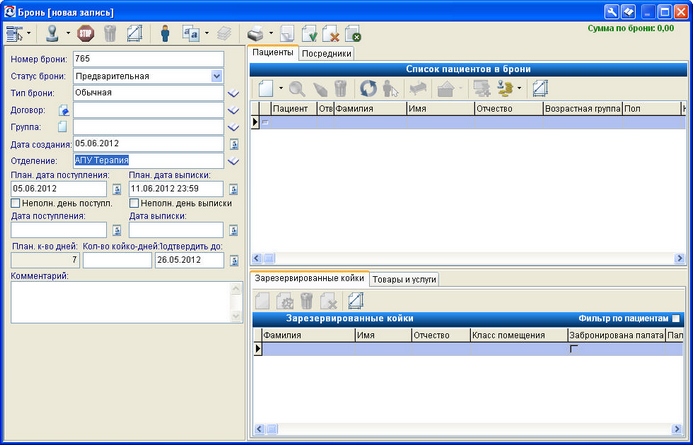The width and height of the screenshot is (693, 445).
Task: Click the Сумма по брони: 0,00 text
Action: (x=631, y=28)
